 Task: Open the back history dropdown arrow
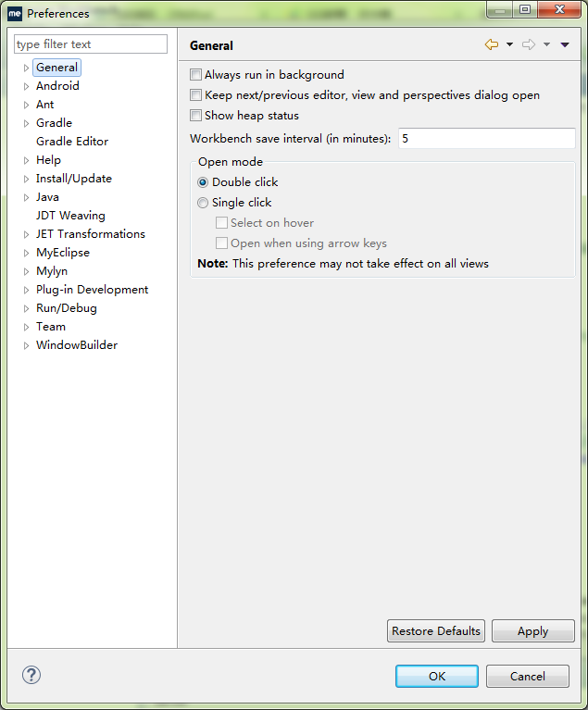[x=509, y=44]
